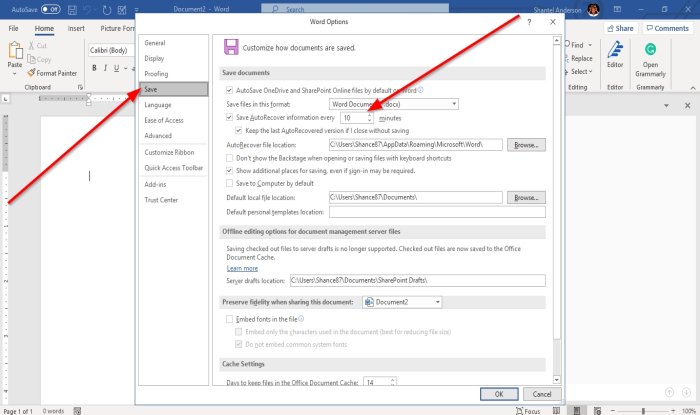Click the Share button

(x=621, y=28)
